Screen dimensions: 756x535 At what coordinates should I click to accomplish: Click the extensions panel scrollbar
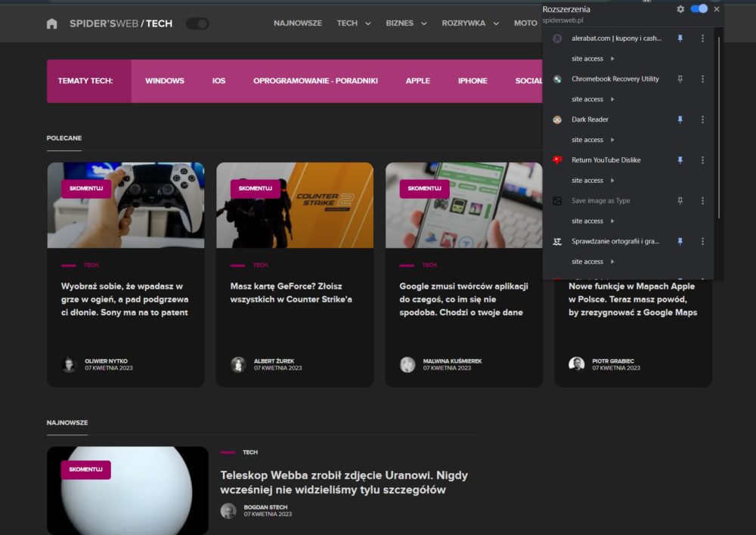click(x=718, y=128)
